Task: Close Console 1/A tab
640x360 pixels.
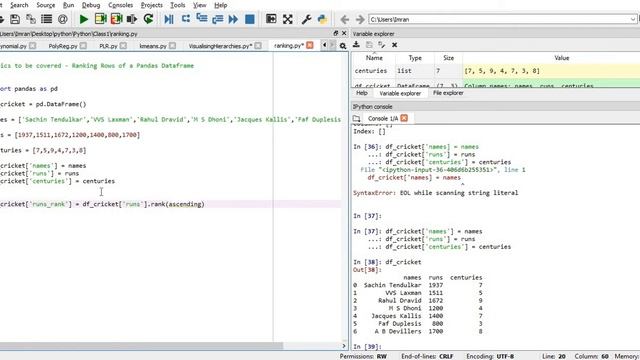Action: coord(404,118)
